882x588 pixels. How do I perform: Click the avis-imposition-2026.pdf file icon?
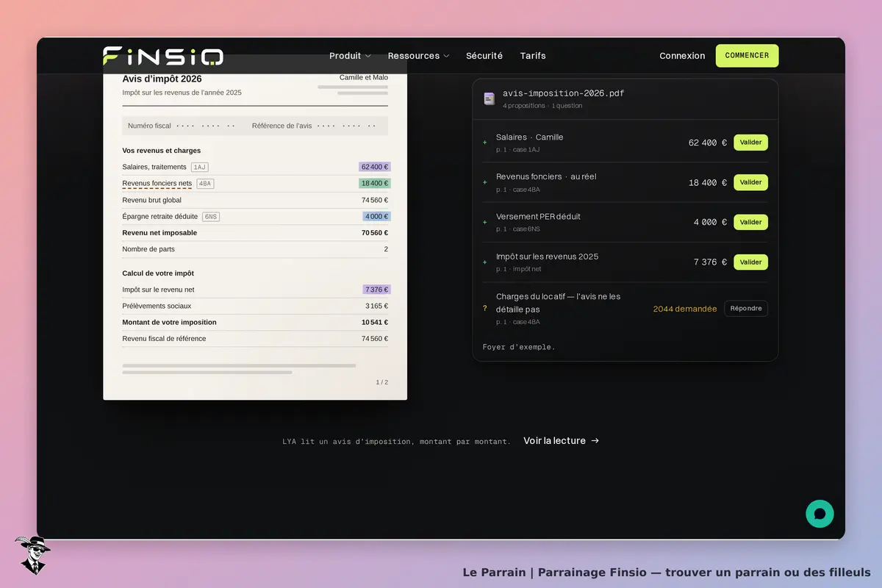[489, 98]
